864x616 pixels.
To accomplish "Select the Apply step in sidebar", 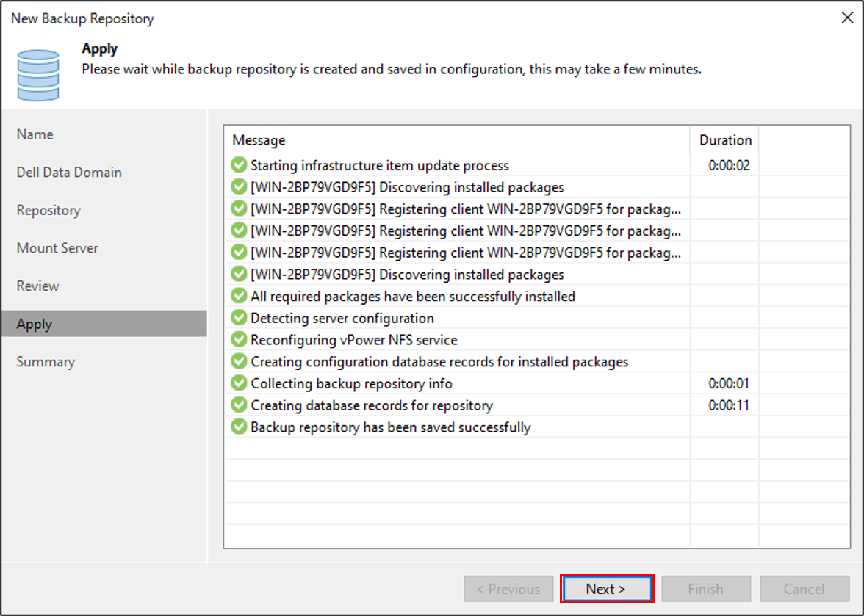I will 104,324.
